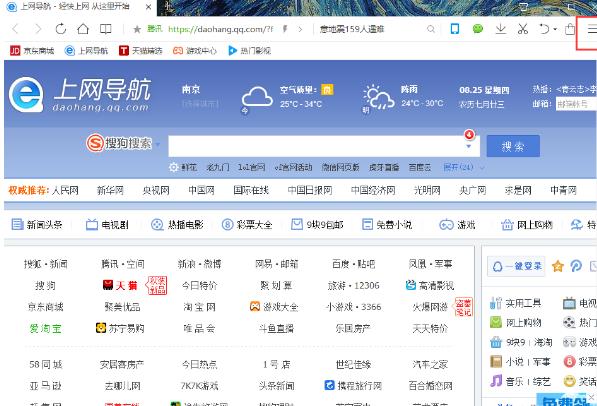Close the 上网导航 browser tab
Screen dimensions: 597x406
[x=148, y=7]
